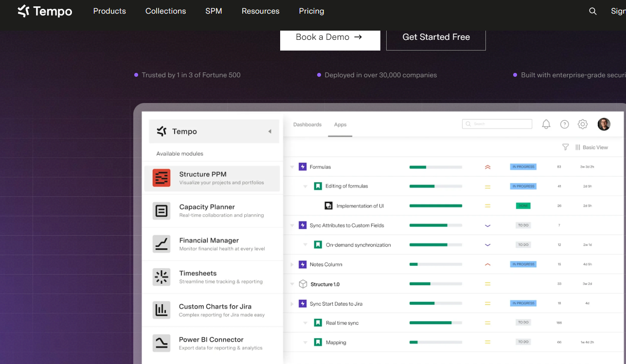Click the Implementation of UI DONE badge
This screenshot has height=364, width=626.
click(x=523, y=206)
